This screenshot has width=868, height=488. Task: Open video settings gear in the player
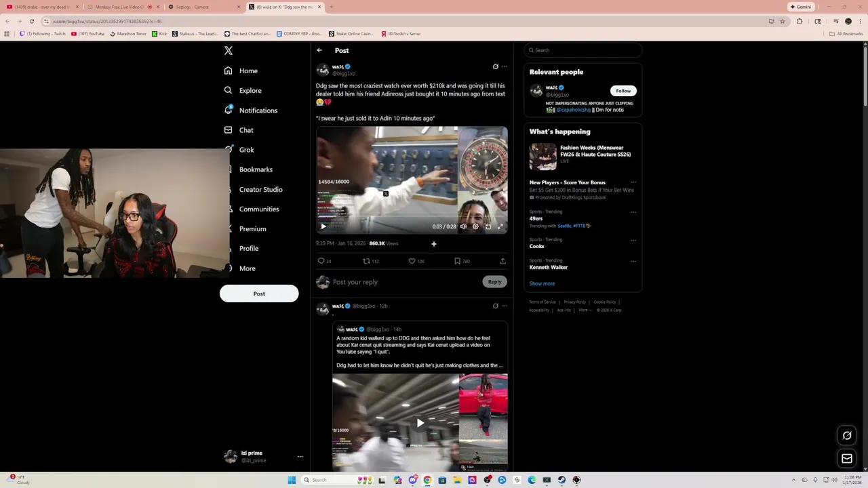pos(475,226)
